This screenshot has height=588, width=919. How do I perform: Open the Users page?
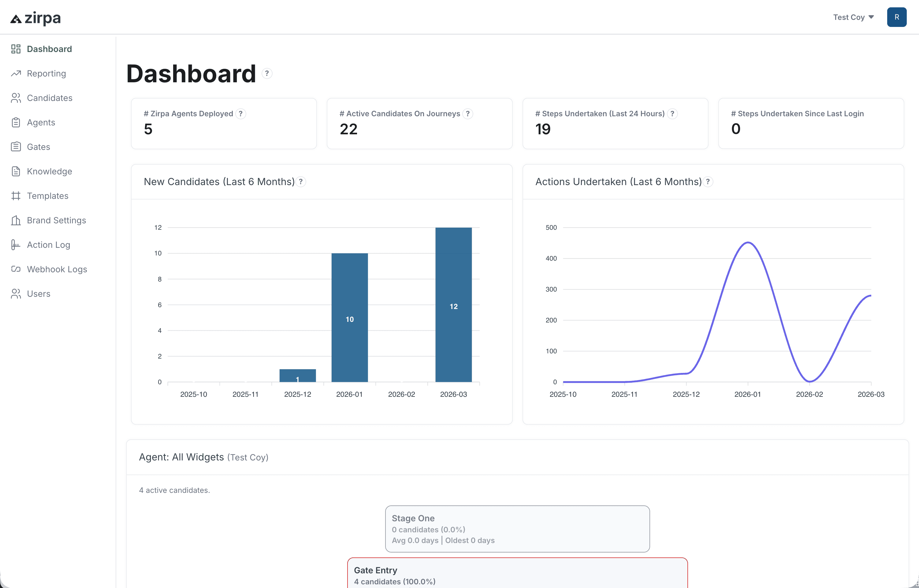(x=38, y=294)
